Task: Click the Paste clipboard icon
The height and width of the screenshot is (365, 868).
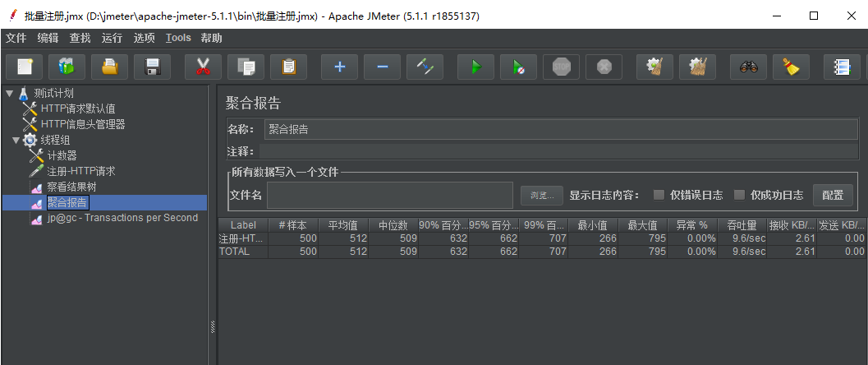Action: tap(288, 67)
